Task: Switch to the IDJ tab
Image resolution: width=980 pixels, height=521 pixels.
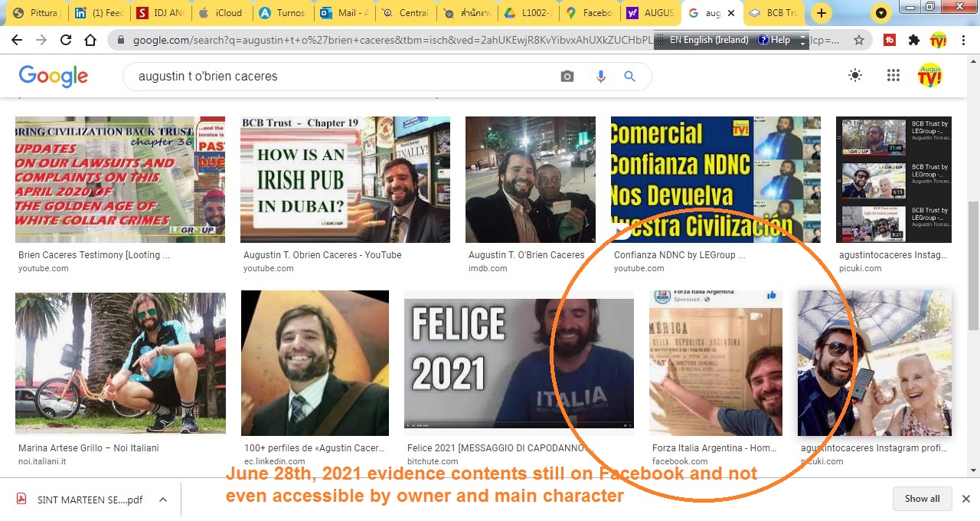Action: coord(159,13)
